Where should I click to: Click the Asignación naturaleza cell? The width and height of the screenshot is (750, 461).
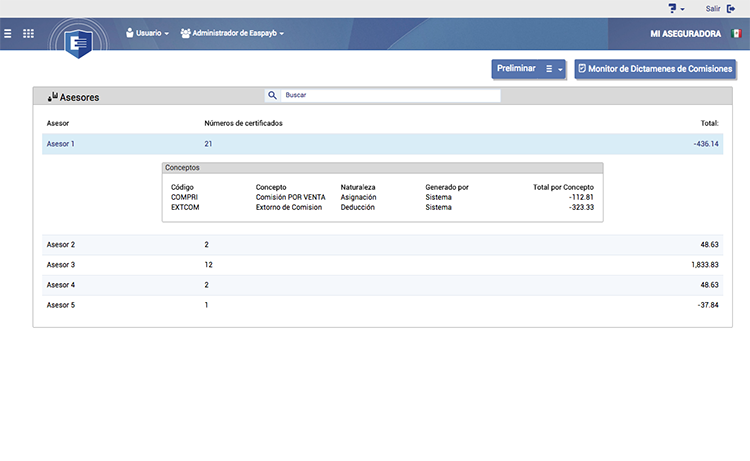[x=358, y=197]
